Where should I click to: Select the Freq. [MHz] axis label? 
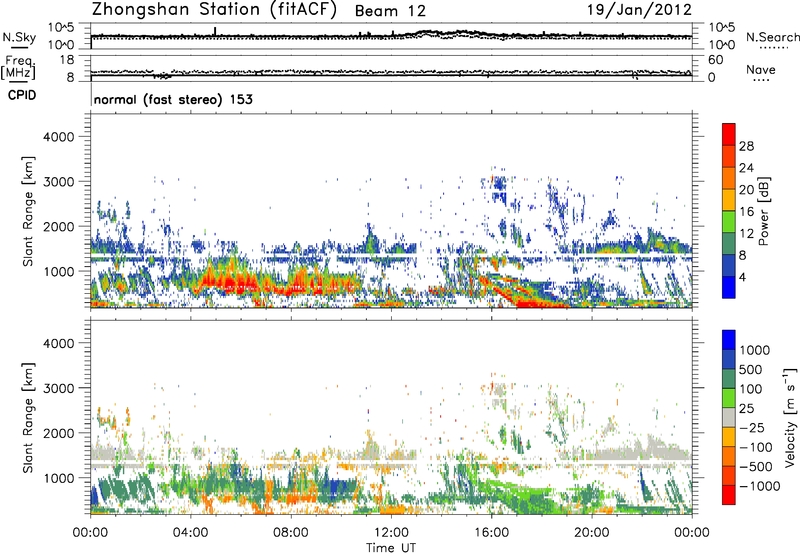(x=18, y=67)
